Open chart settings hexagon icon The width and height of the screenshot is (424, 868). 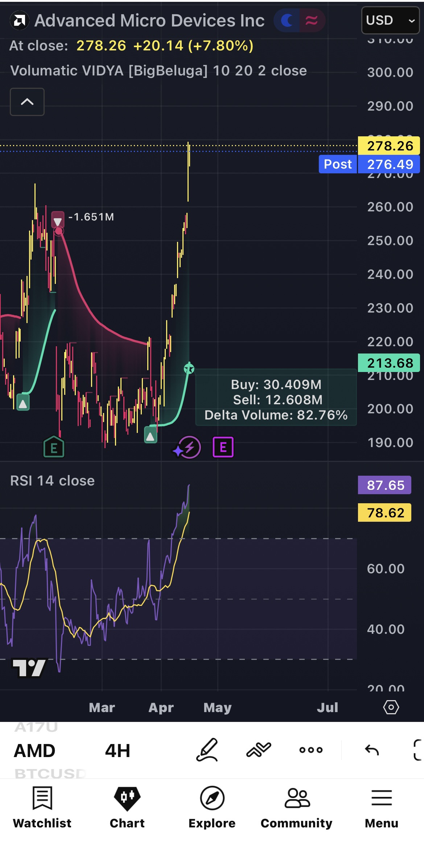(x=391, y=707)
